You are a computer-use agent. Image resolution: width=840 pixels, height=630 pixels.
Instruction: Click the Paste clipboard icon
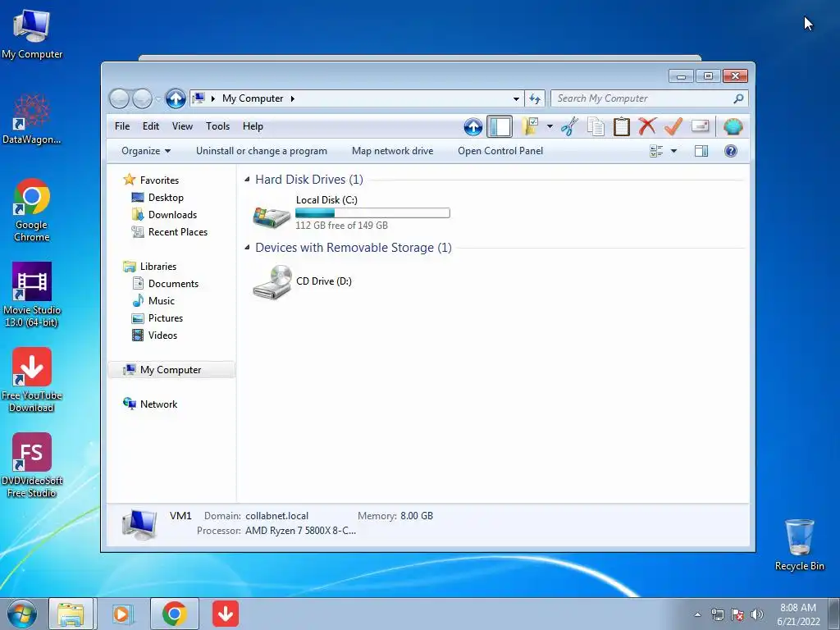[622, 126]
